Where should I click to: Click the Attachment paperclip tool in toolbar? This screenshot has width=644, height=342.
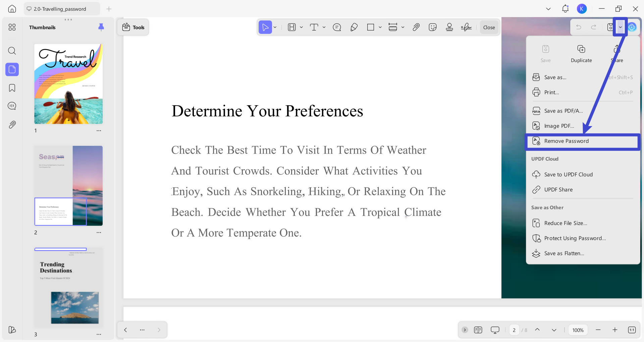point(416,27)
